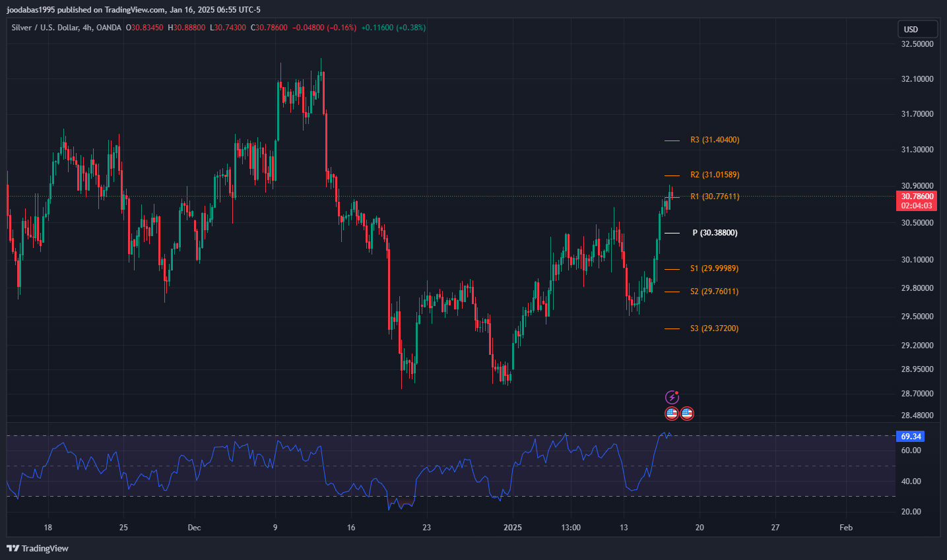Click the blue RSI value tag 69.34

(911, 437)
